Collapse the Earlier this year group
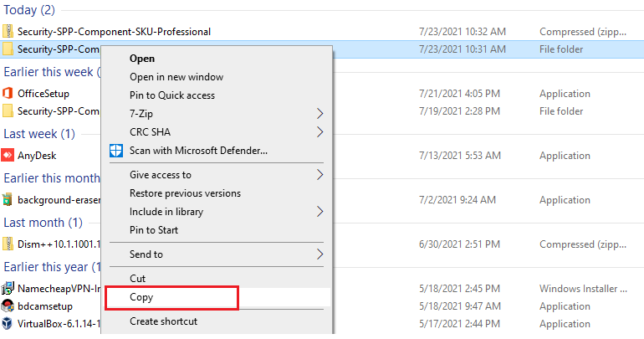644x339 pixels. click(52, 267)
